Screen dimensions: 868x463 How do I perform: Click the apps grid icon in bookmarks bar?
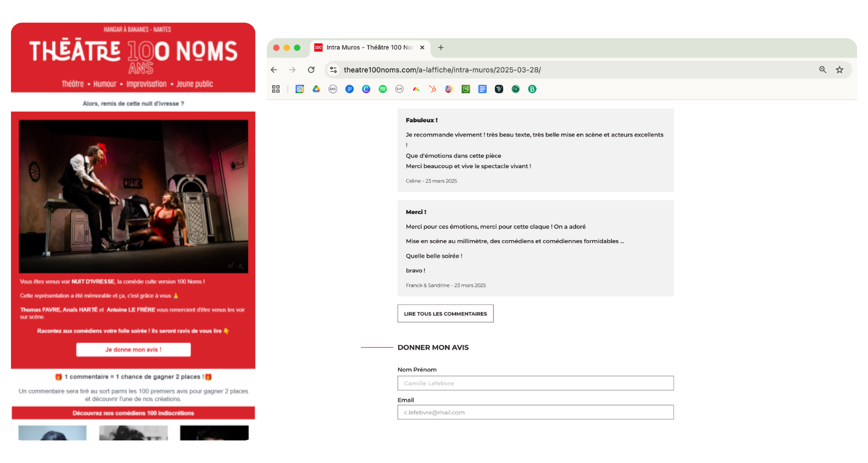(276, 89)
